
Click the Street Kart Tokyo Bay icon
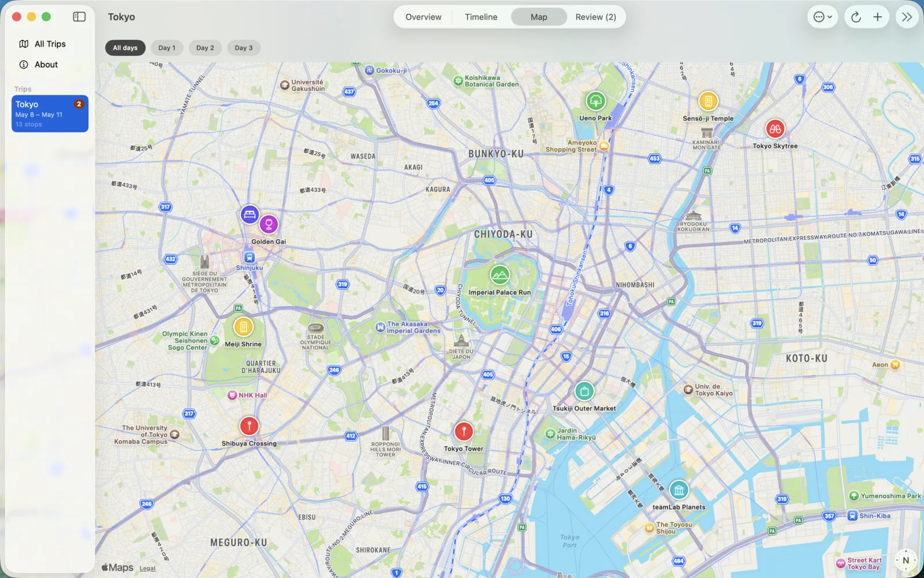coord(841,563)
